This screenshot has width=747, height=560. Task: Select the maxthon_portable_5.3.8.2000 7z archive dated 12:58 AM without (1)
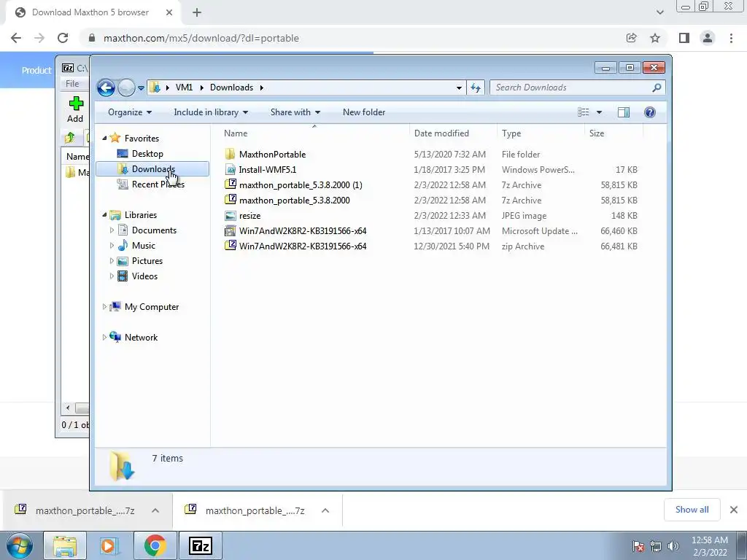(294, 200)
